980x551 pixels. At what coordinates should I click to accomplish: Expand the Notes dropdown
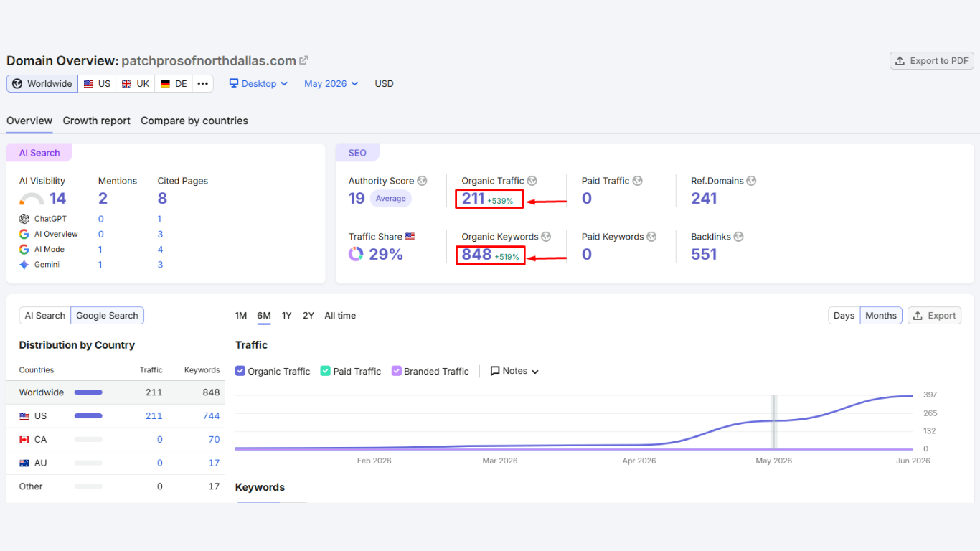tap(514, 371)
